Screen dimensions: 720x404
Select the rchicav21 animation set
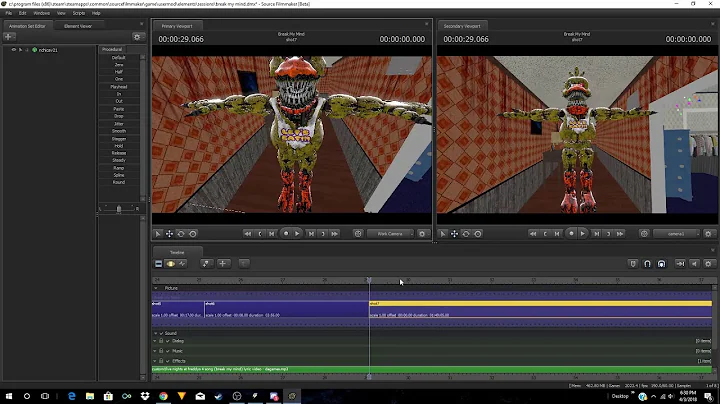coord(48,50)
